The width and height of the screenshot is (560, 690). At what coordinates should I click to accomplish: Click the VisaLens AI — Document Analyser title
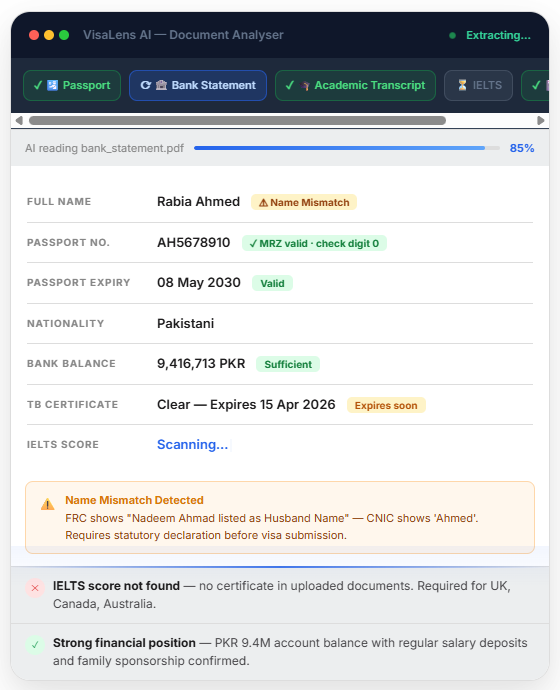tap(183, 35)
